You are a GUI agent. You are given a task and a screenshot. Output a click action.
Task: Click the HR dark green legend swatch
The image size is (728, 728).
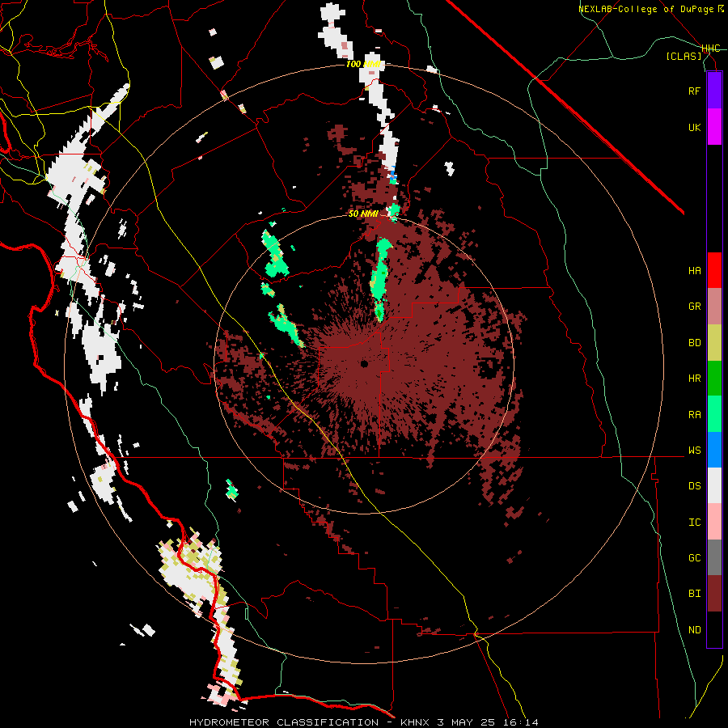(714, 379)
